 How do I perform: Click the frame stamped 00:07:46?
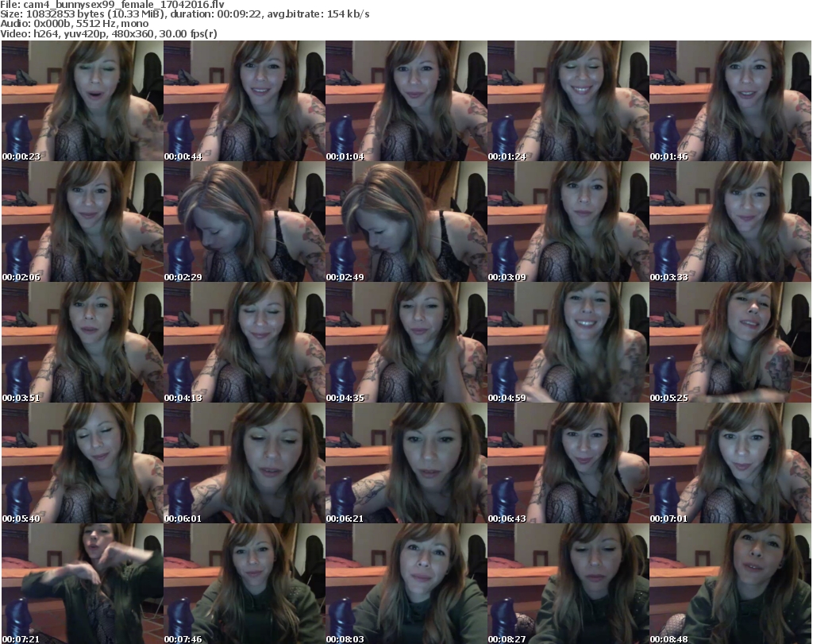point(245,584)
